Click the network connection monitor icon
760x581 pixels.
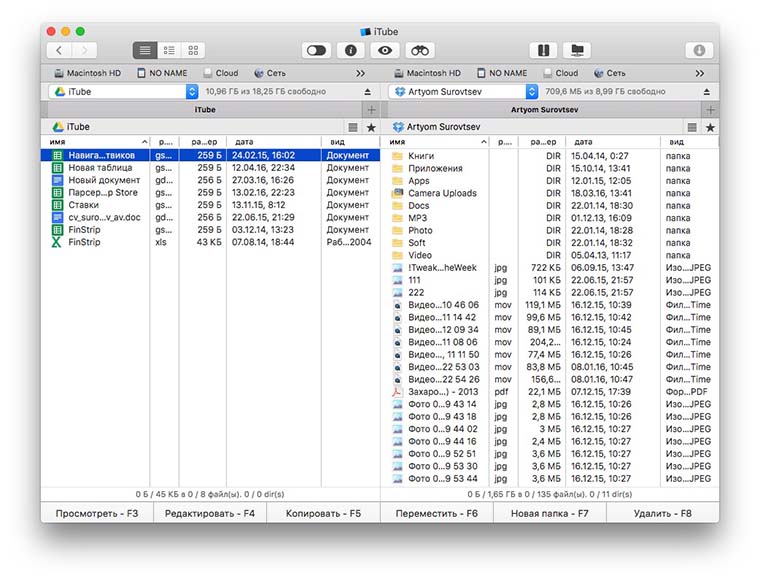(x=577, y=50)
